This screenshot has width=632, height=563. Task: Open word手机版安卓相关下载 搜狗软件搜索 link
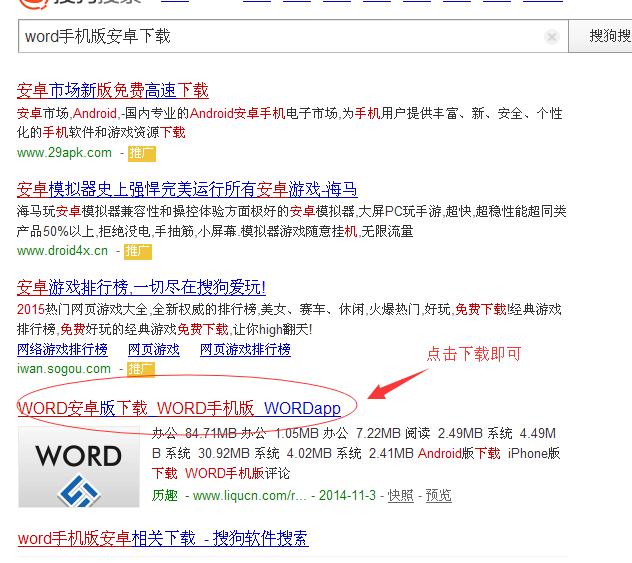click(163, 538)
